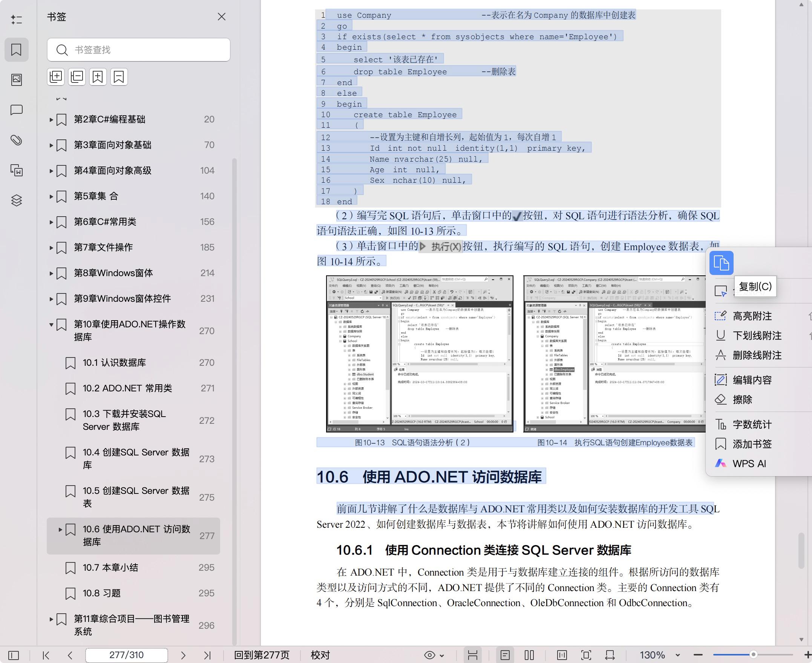Go to next page arrow

point(183,655)
